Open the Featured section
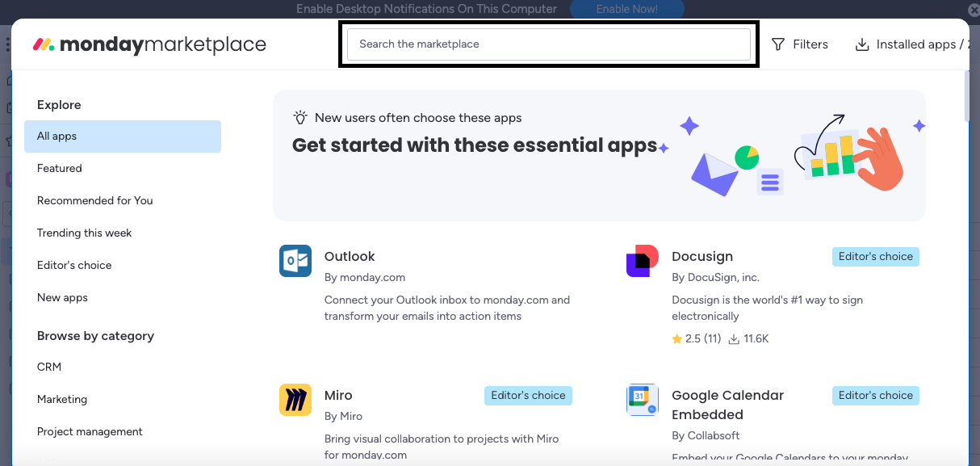Viewport: 980px width, 466px height. [x=60, y=169]
